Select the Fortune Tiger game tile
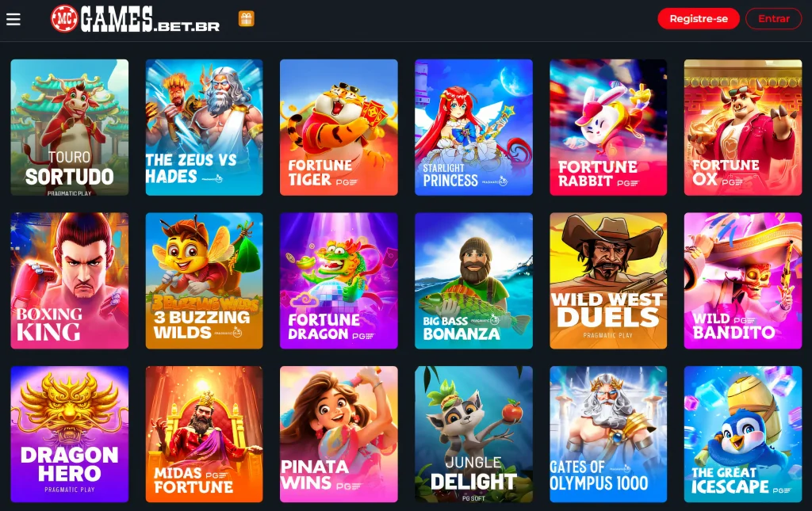 point(339,128)
